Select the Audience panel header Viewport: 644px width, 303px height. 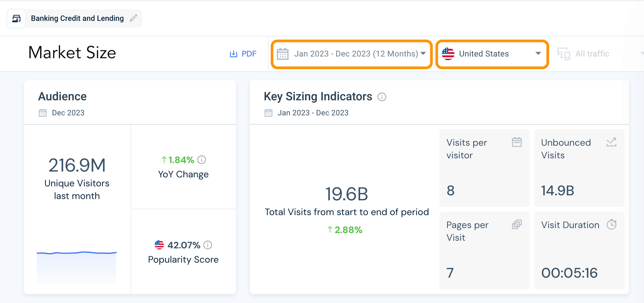(x=62, y=96)
